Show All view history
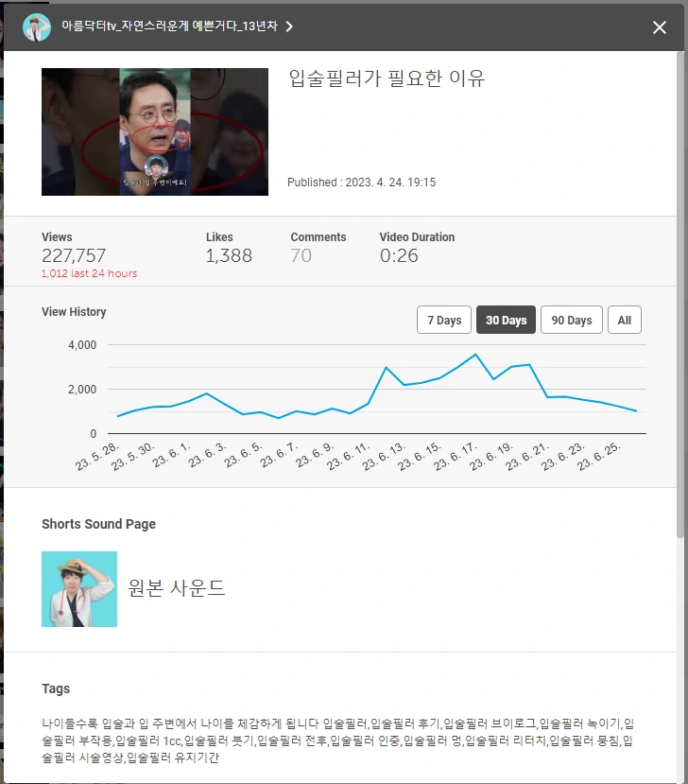This screenshot has height=784, width=688. tap(625, 320)
